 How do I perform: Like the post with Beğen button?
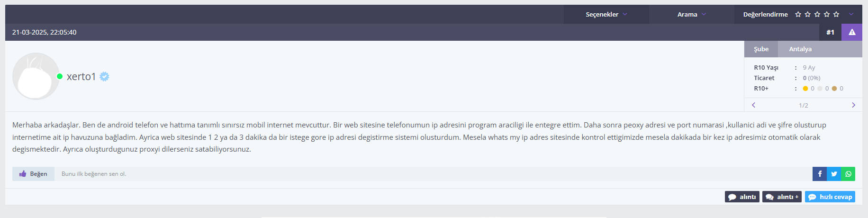click(x=33, y=174)
